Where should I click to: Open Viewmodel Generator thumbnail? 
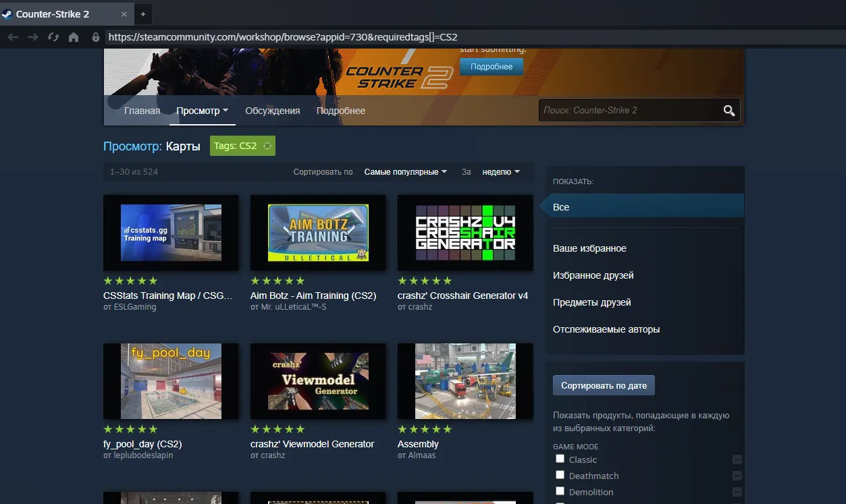(318, 381)
